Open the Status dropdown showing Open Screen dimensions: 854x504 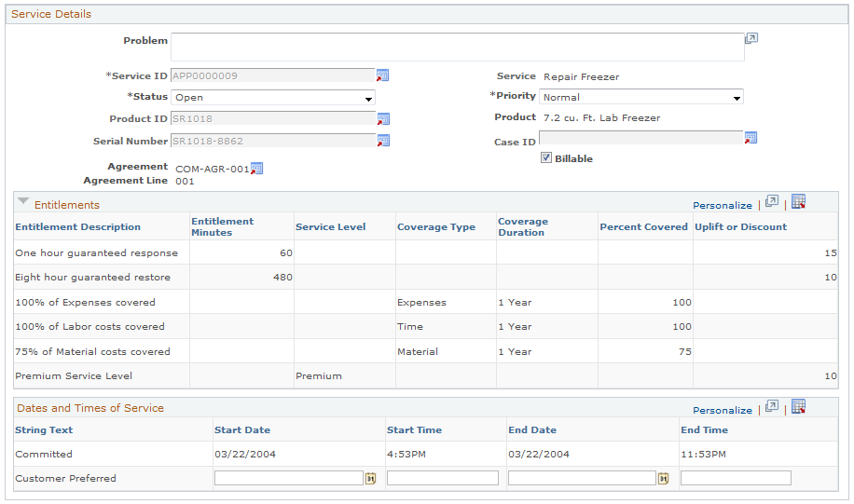273,98
